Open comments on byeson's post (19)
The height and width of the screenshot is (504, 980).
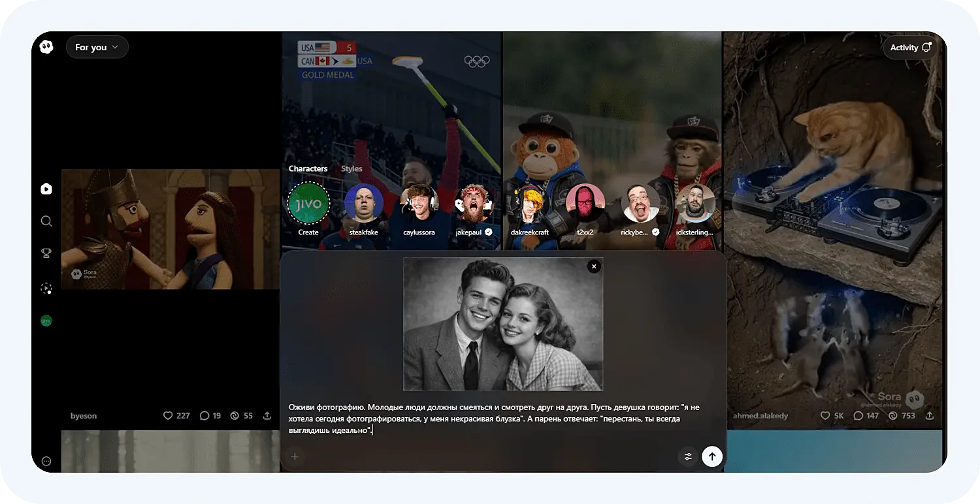[210, 416]
